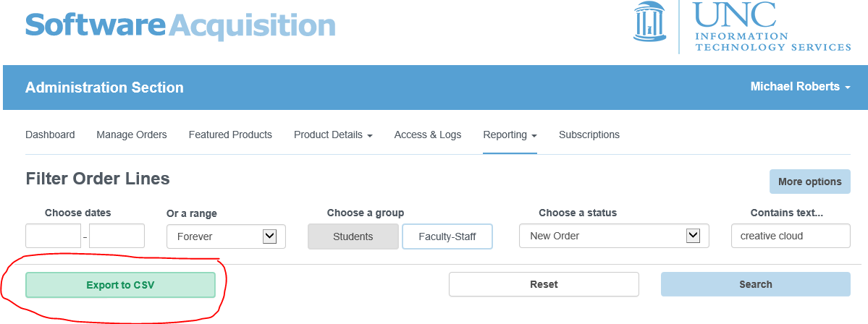868x324 pixels.
Task: Expand the Reporting dropdown menu
Action: coord(510,135)
